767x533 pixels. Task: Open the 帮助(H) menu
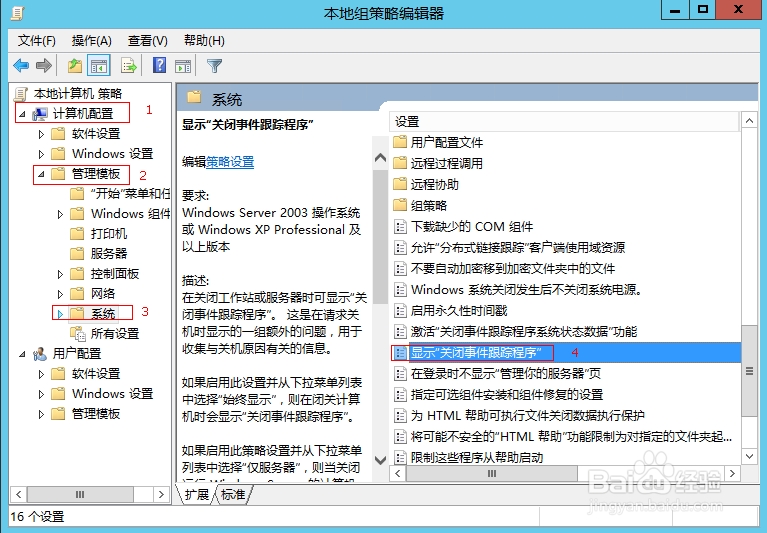pos(204,41)
